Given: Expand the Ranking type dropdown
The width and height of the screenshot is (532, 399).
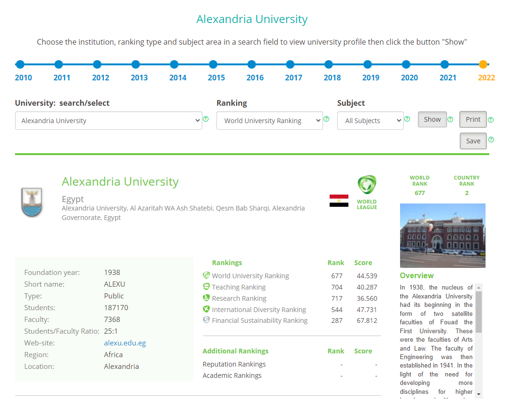Looking at the screenshot, I should coord(270,120).
